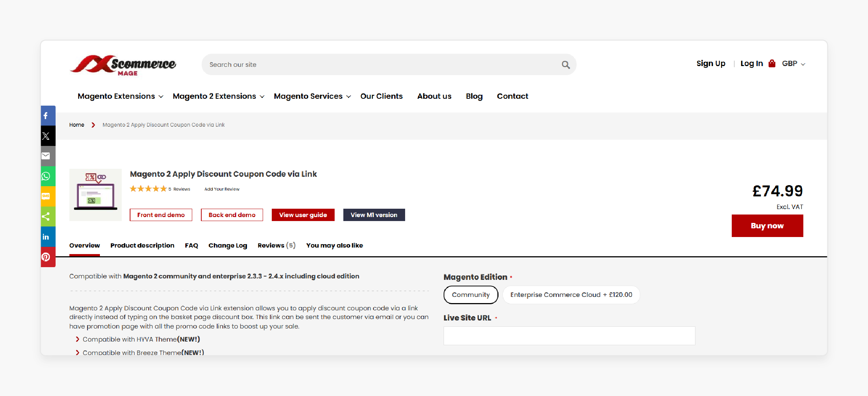Switch to the Reviews (5) tab

pos(276,245)
